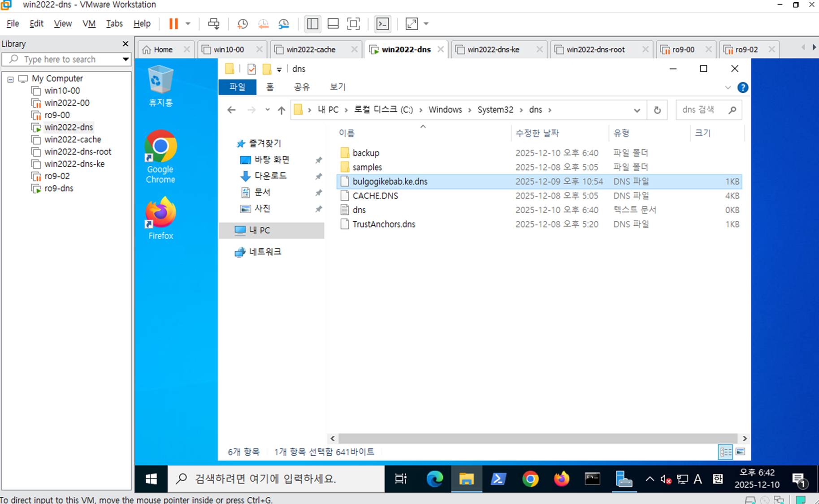819x504 pixels.
Task: Collapse the My Computer tree node
Action: tap(10, 79)
